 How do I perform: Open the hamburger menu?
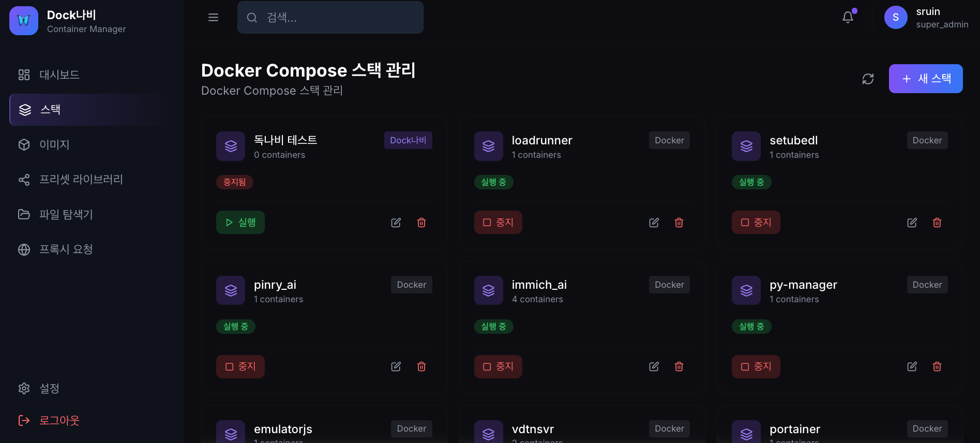click(x=213, y=17)
